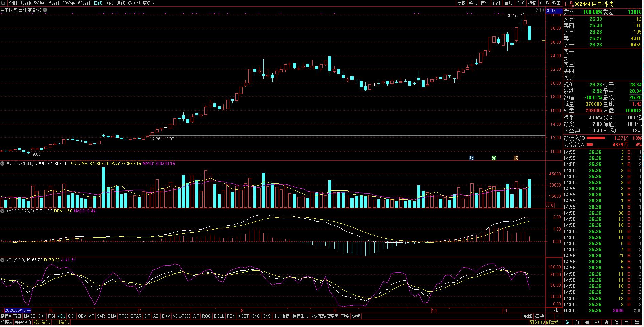
Task: Open 值 value tab
Action: [x=617, y=322]
